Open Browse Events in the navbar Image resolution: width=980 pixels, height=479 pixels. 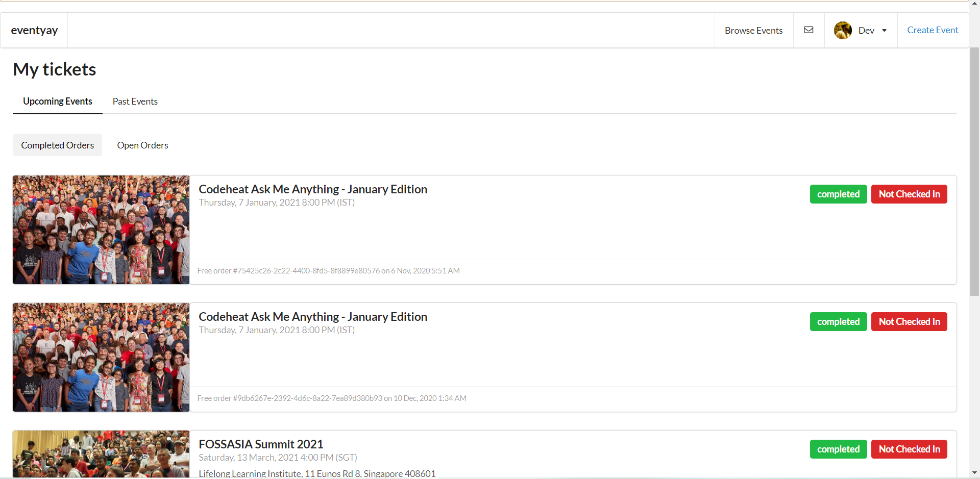tap(753, 30)
